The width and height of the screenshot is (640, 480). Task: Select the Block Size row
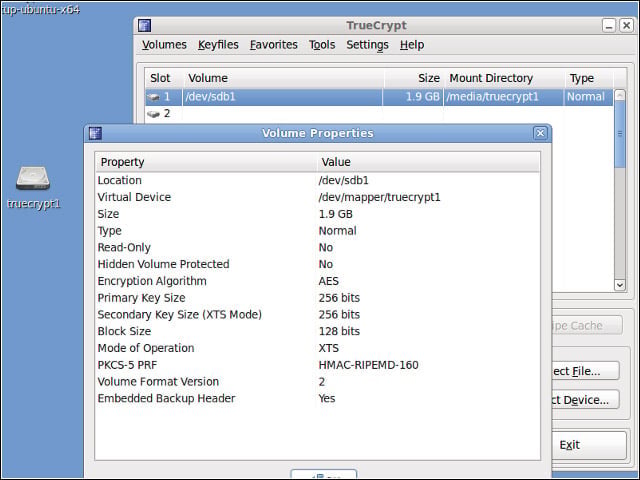(x=318, y=331)
